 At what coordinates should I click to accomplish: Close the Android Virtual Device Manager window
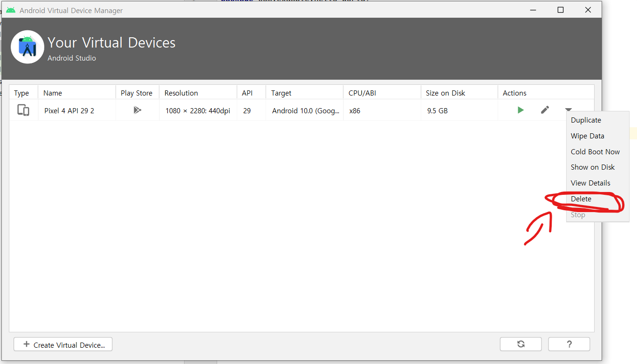[588, 10]
